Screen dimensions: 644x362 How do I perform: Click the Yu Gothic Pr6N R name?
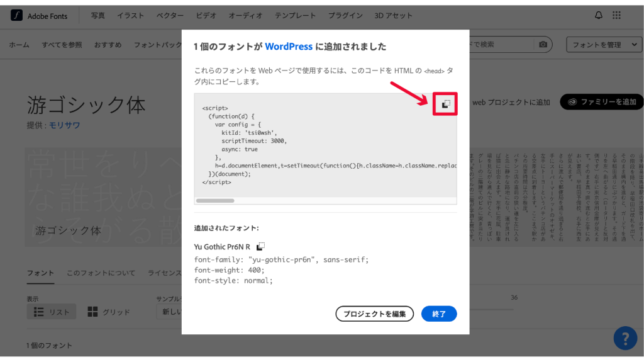click(x=222, y=247)
